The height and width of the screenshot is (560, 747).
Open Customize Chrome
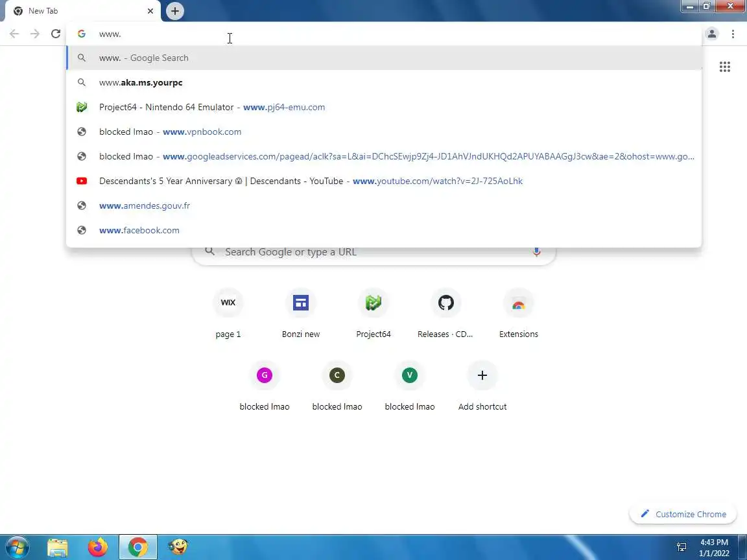coord(683,514)
